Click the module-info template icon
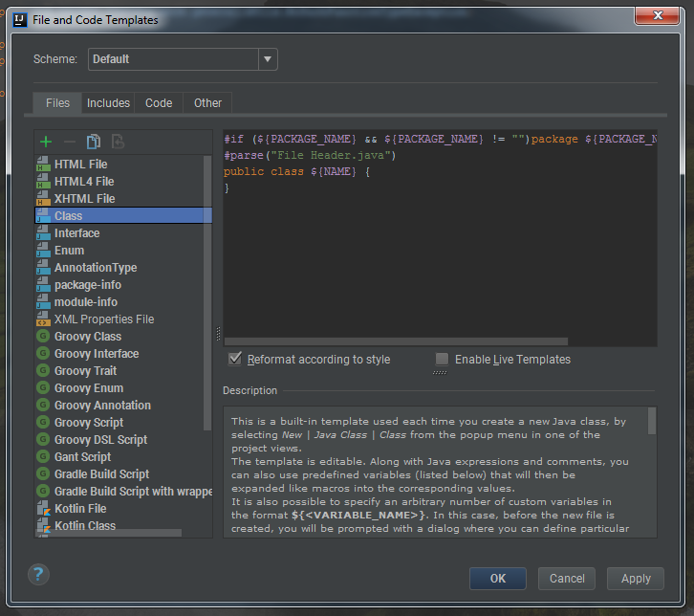 pyautogui.click(x=43, y=302)
